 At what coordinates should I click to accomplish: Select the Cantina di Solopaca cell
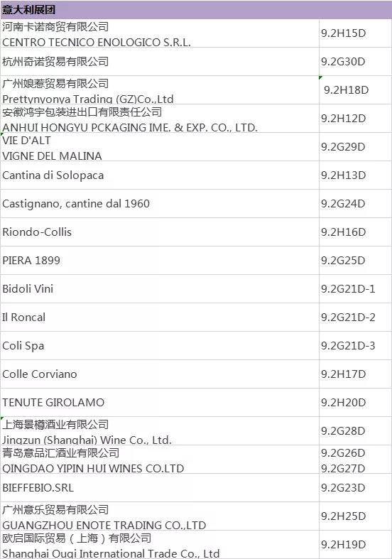pyautogui.click(x=160, y=175)
